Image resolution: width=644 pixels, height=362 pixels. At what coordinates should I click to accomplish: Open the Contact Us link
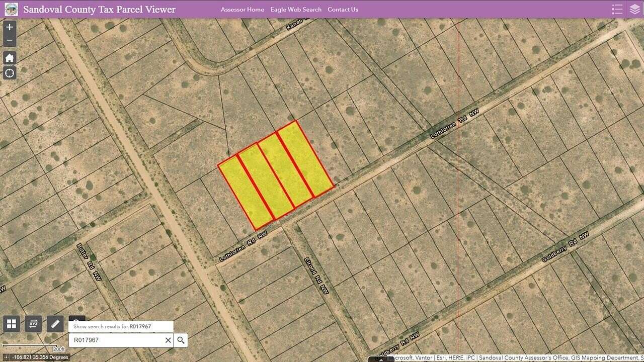tap(343, 10)
